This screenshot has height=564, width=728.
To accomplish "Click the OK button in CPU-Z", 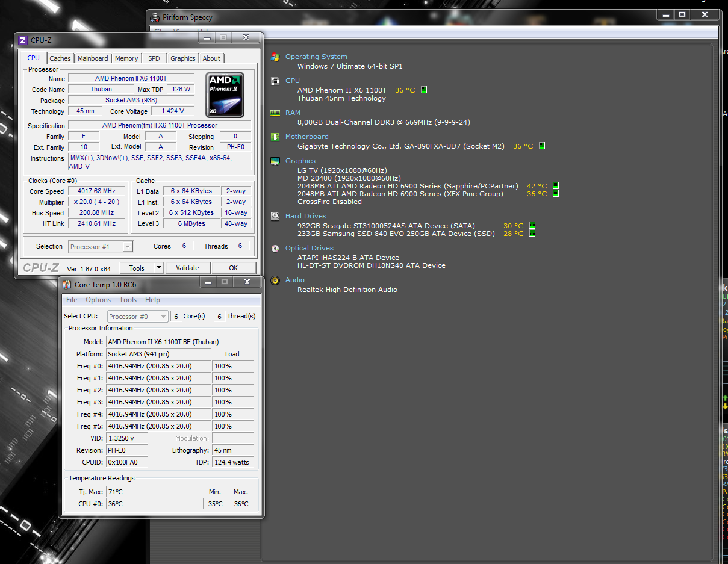I will point(234,268).
